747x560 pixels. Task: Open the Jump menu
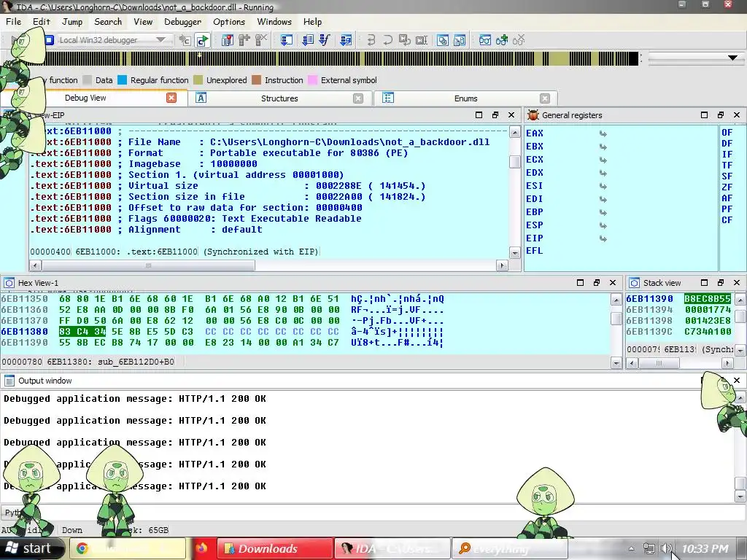[72, 22]
